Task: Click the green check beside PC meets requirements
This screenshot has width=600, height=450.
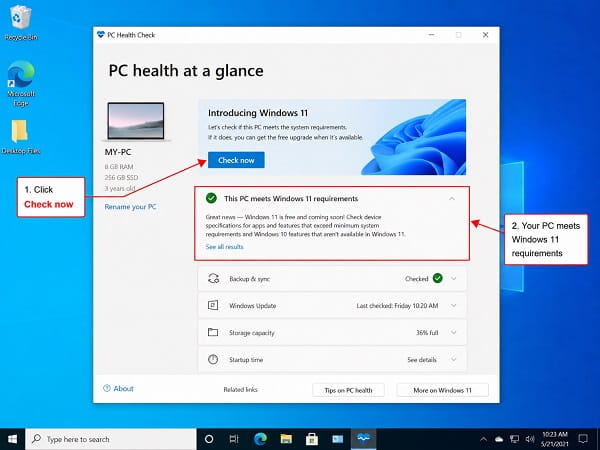Action: [211, 198]
